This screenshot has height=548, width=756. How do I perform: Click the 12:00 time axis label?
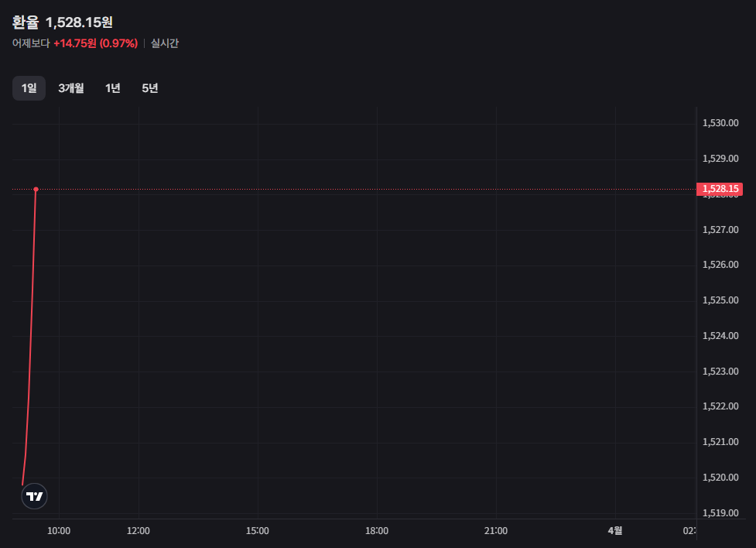click(x=139, y=531)
